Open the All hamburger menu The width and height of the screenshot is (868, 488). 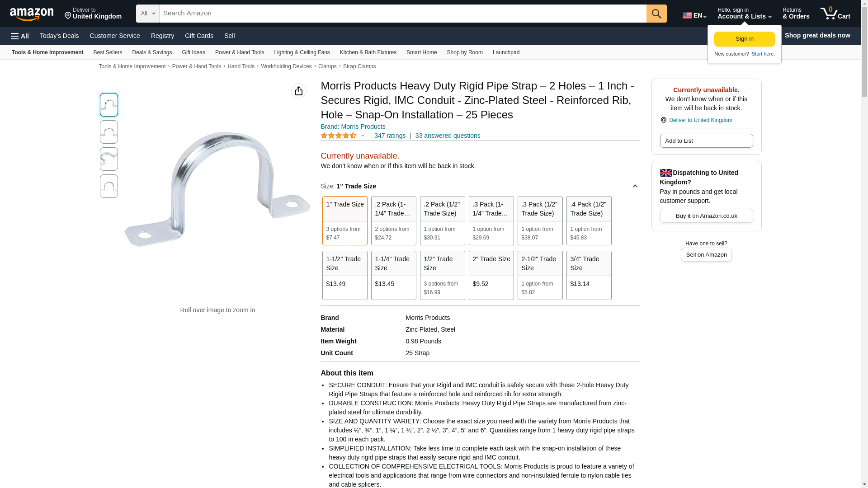[x=20, y=36]
